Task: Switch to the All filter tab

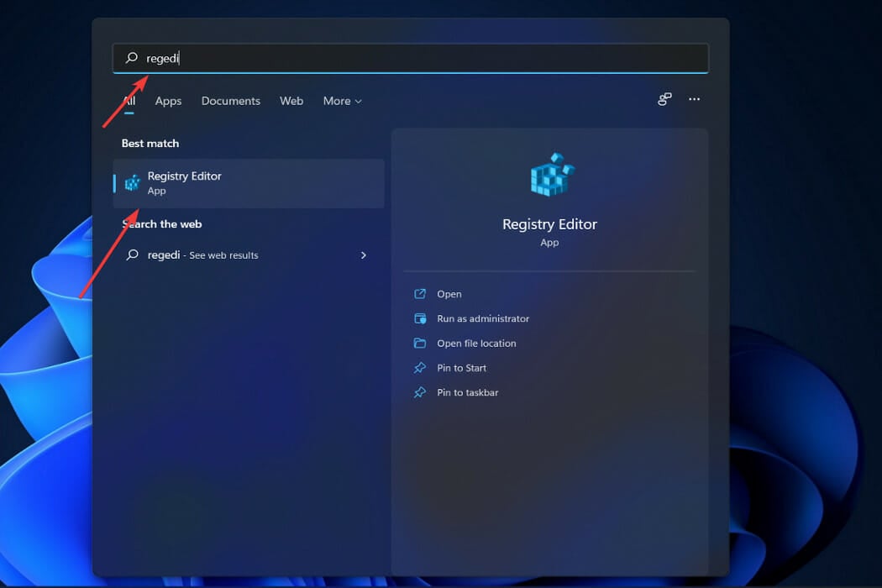Action: point(129,101)
